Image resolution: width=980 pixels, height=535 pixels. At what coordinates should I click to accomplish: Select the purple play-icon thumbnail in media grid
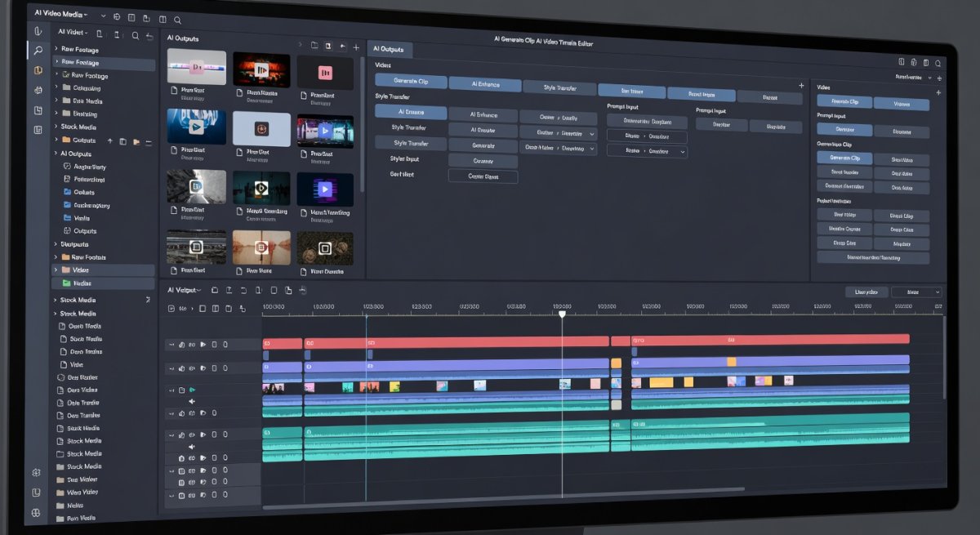(x=325, y=189)
